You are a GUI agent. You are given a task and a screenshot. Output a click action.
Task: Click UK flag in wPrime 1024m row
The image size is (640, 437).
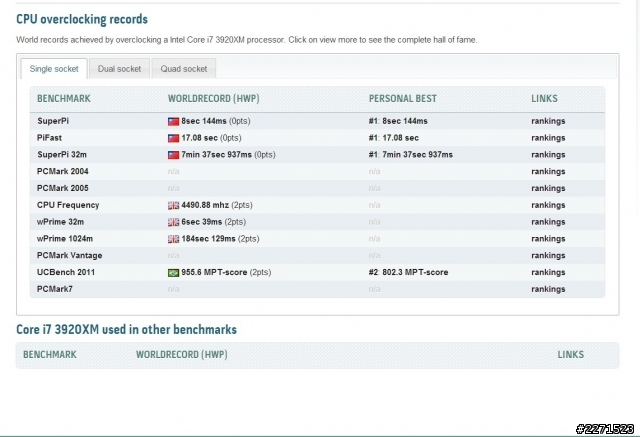[x=173, y=239]
